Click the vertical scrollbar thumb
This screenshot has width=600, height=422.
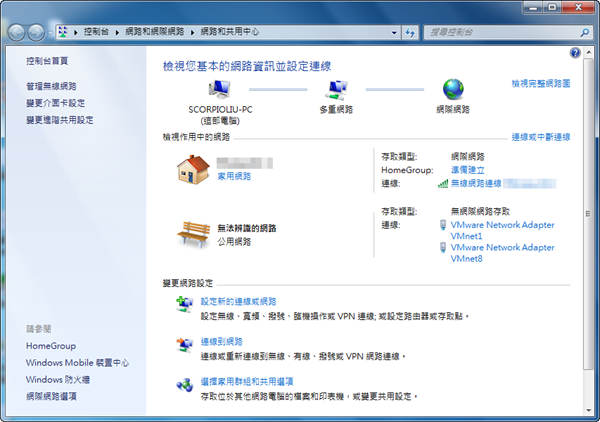(589, 213)
